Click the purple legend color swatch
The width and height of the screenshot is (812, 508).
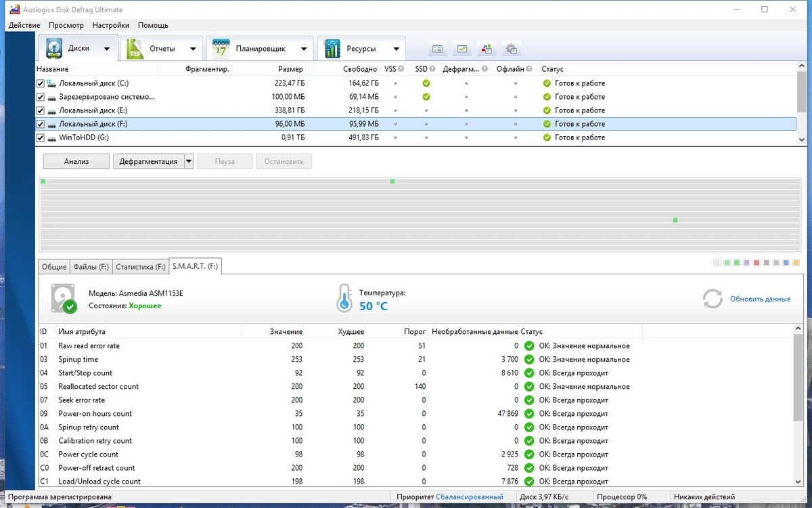(746, 262)
